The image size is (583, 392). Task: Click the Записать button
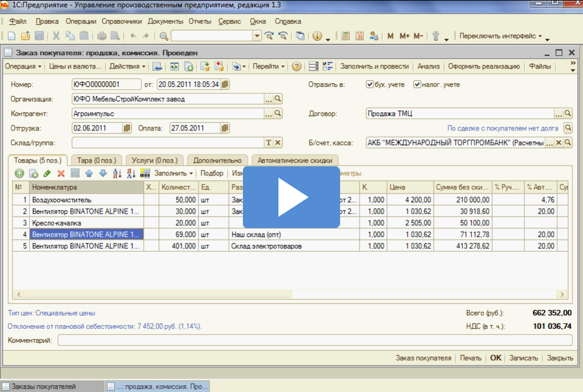(523, 358)
